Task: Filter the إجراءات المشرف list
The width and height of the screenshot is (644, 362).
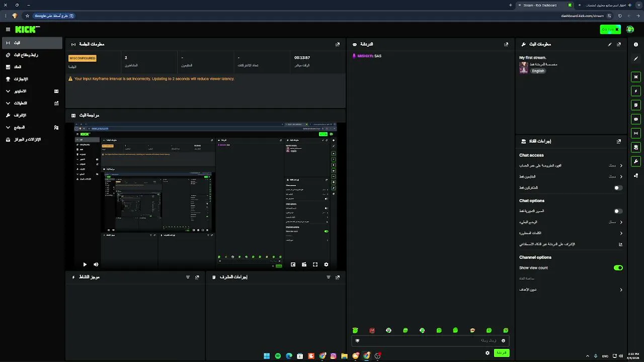Action: point(329,277)
